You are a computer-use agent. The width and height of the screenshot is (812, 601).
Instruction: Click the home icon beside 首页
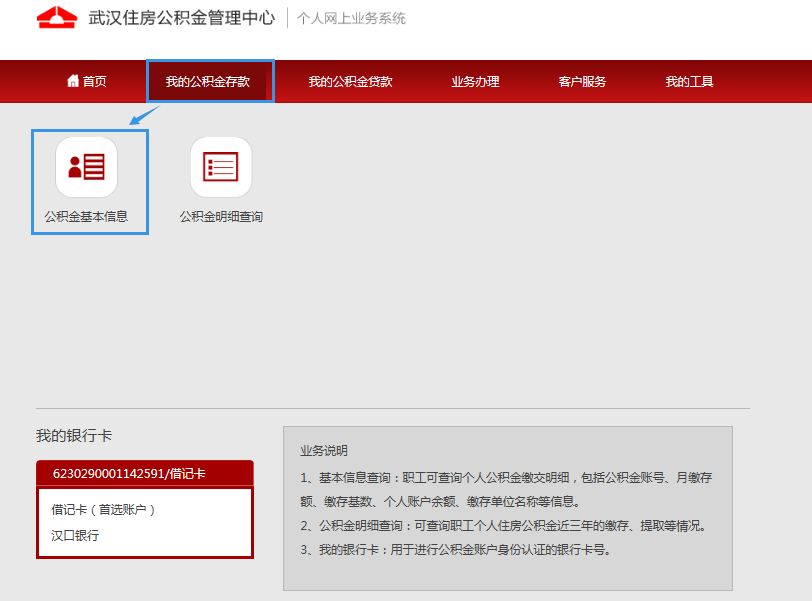(x=73, y=81)
